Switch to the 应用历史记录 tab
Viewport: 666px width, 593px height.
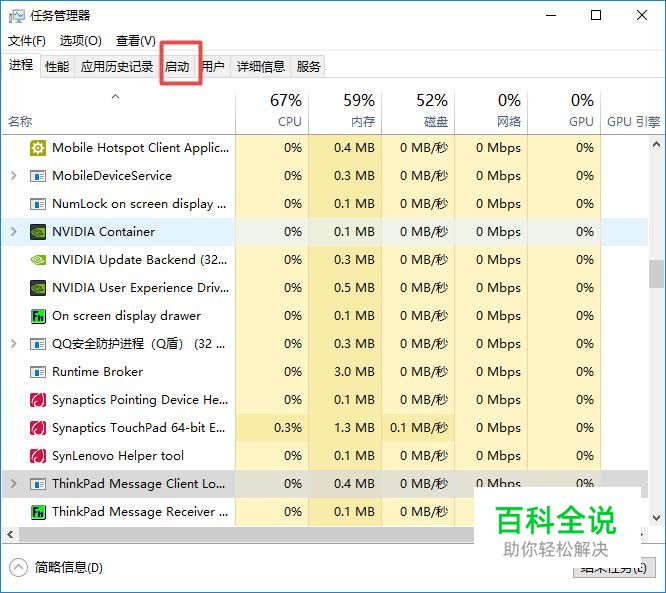[x=117, y=67]
